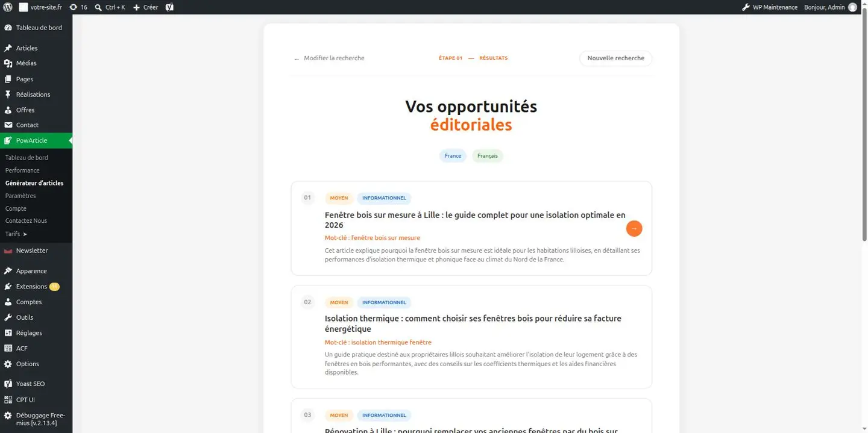The image size is (868, 433).
Task: Click MOYEN badge on article 03
Action: coord(339,415)
